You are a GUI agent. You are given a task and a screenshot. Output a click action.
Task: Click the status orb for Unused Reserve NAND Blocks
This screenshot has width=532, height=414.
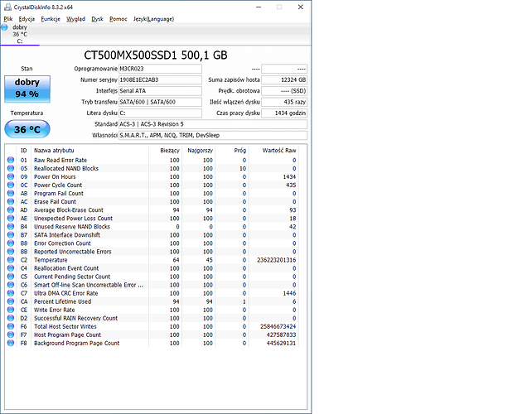click(x=11, y=227)
